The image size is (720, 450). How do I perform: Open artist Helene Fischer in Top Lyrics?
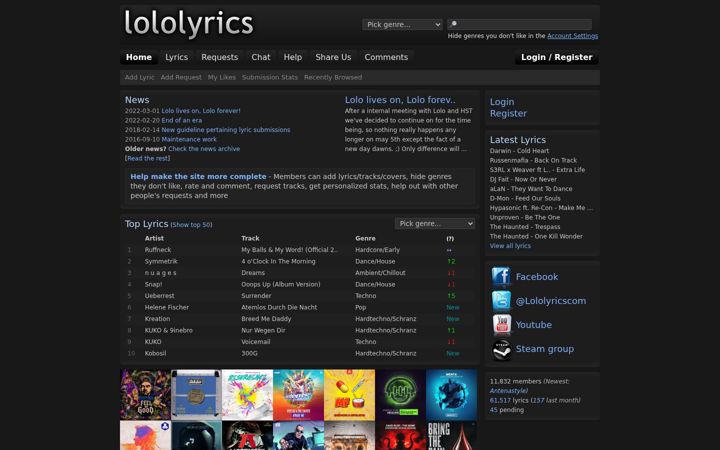tap(167, 307)
